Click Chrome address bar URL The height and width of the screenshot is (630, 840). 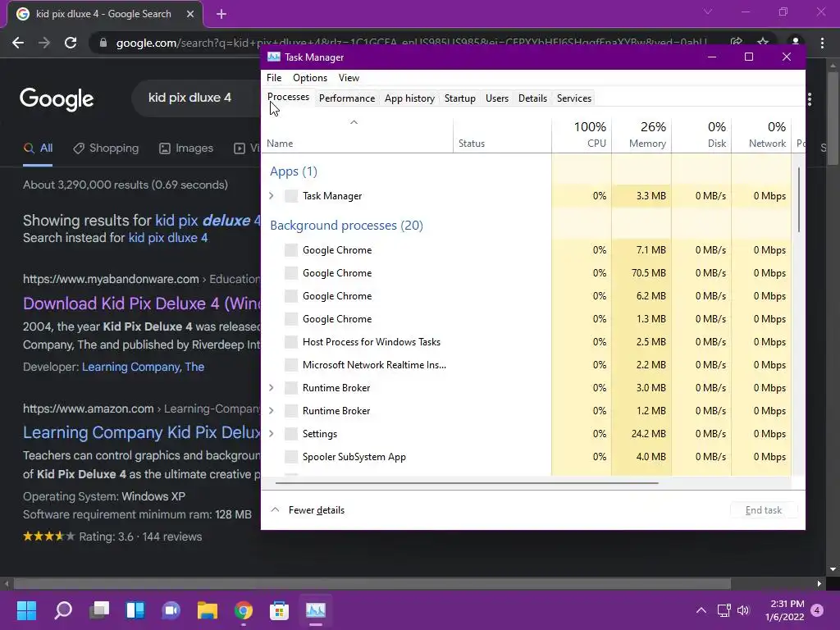pos(412,43)
